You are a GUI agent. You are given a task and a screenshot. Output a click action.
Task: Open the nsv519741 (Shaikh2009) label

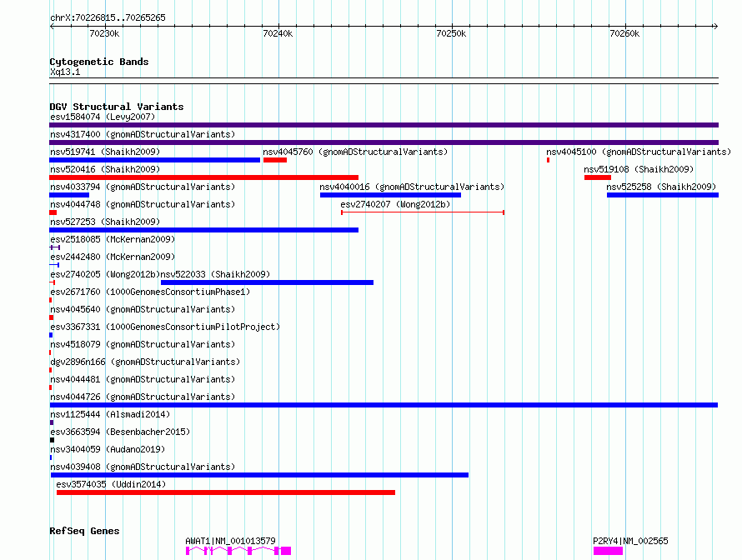(105, 152)
